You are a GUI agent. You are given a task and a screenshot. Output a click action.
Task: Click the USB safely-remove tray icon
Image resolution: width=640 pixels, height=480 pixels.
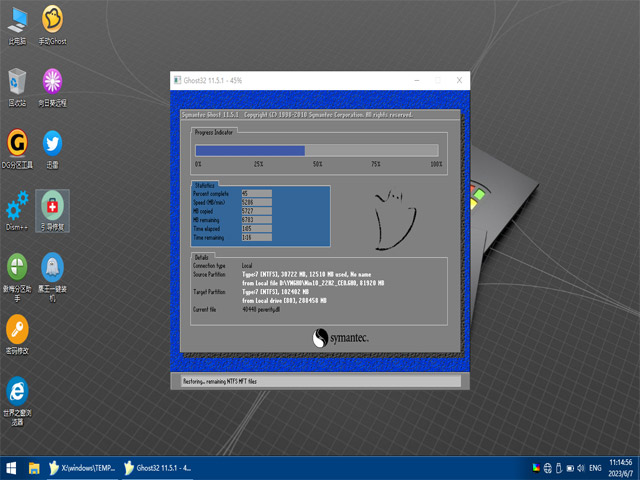(x=559, y=468)
